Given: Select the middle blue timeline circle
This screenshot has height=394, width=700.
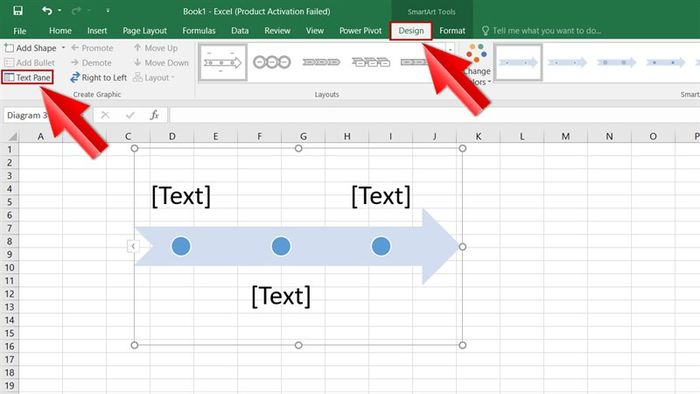Looking at the screenshot, I should click(281, 246).
